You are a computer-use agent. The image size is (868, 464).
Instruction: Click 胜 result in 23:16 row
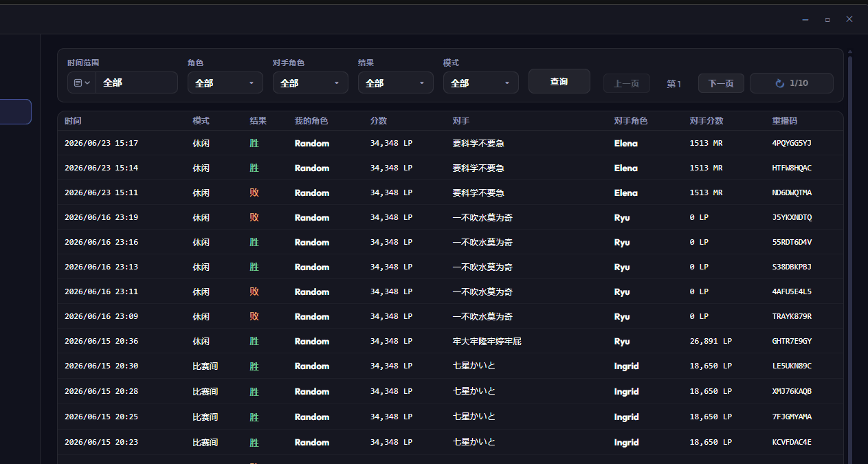coord(254,243)
